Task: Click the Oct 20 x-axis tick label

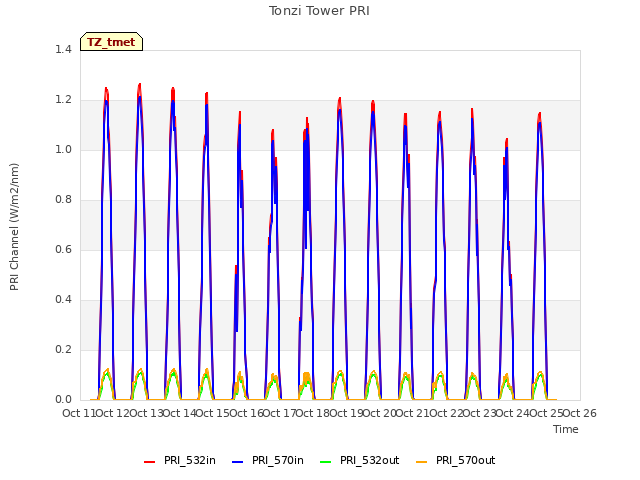Action: click(x=380, y=413)
